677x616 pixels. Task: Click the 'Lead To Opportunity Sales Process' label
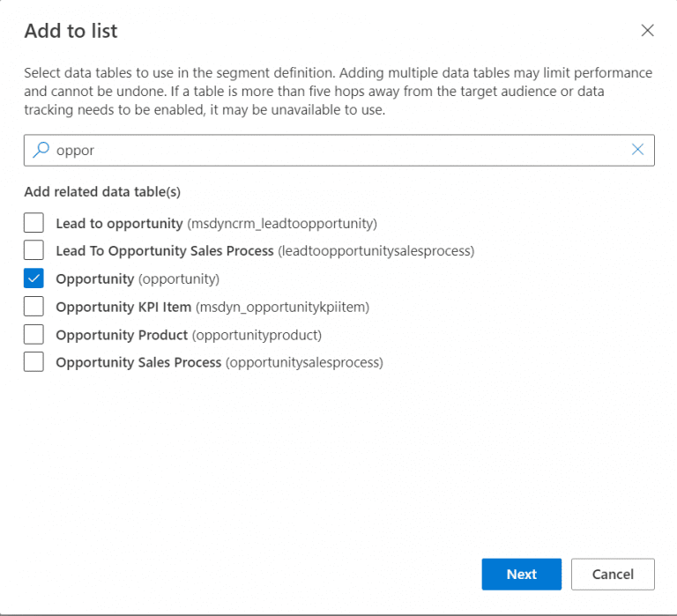click(x=264, y=250)
